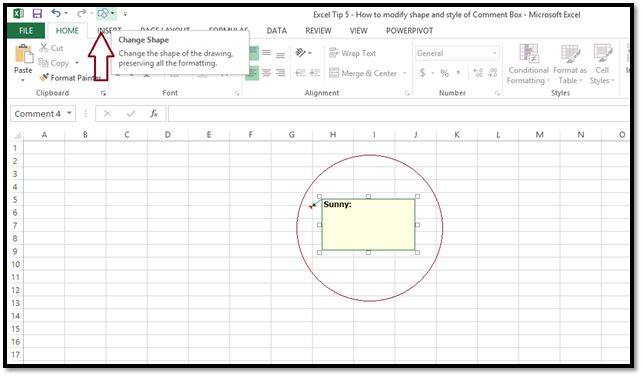Click the Comma Style icon
Viewport: 643px width, 377px height.
click(458, 73)
